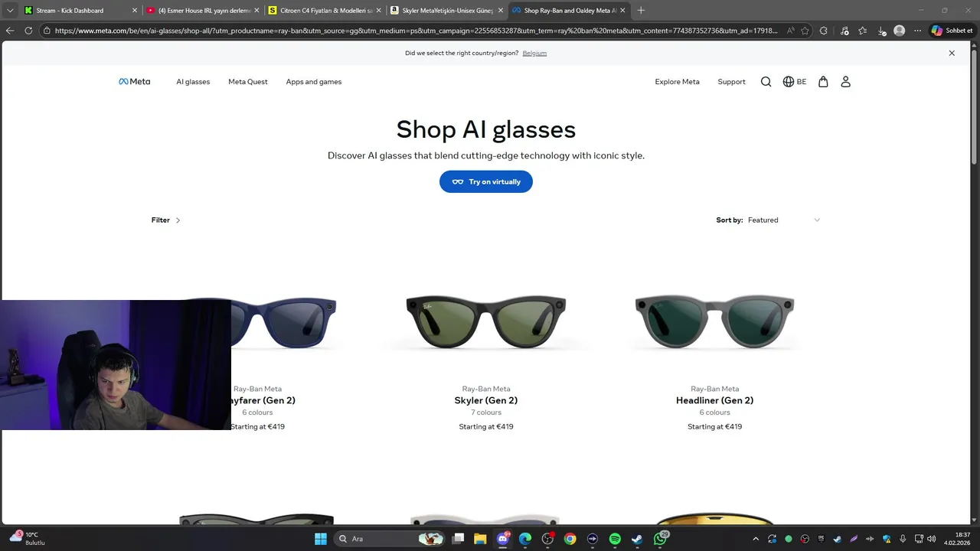The height and width of the screenshot is (551, 980).
Task: Open a new browser tab with plus
Action: coord(641,11)
